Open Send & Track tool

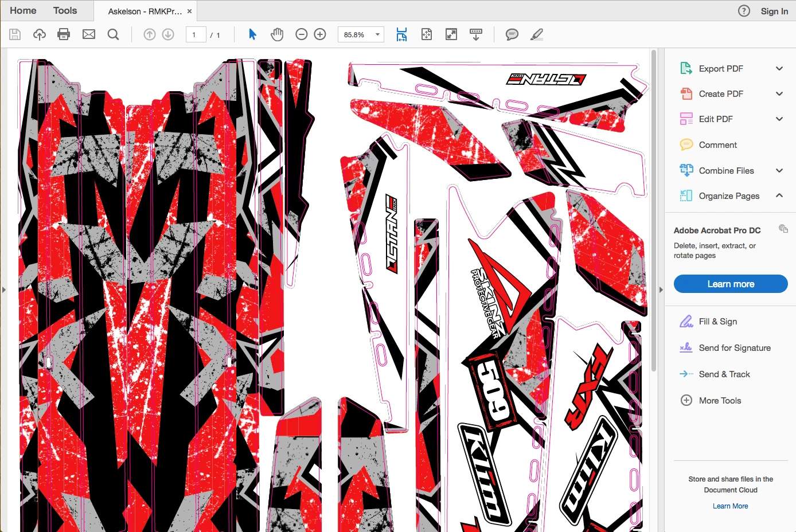pyautogui.click(x=715, y=374)
